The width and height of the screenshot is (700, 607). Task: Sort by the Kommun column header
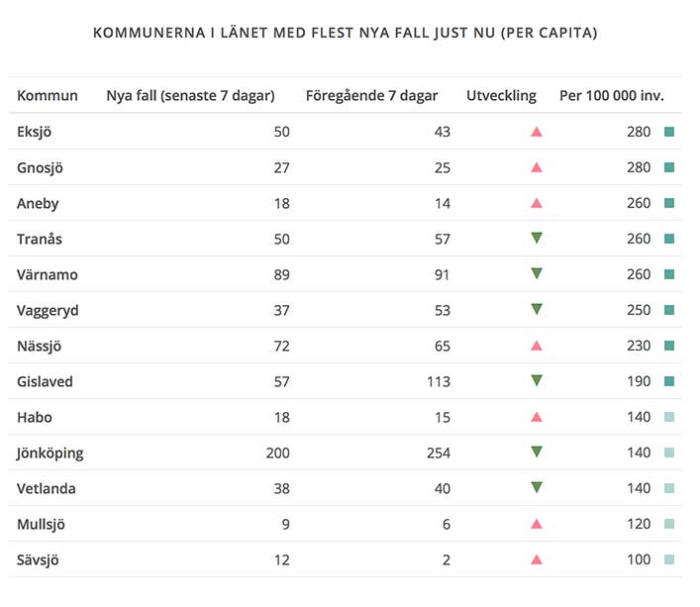(48, 96)
